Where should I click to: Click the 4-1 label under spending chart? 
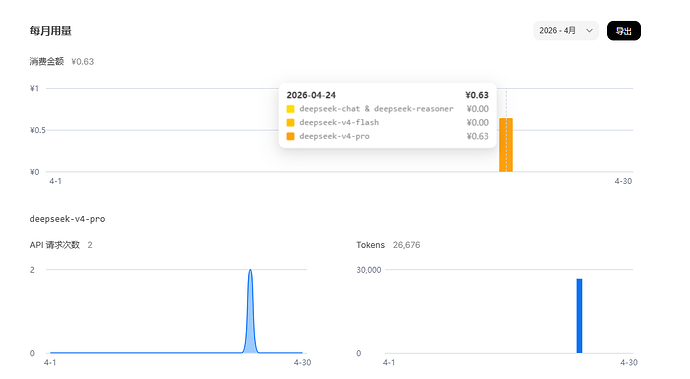(55, 181)
